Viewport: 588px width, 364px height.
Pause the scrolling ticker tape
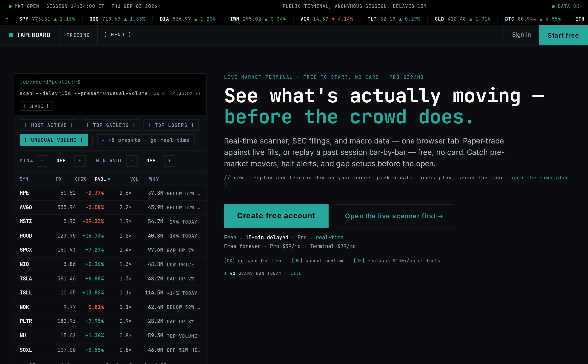tap(7, 19)
